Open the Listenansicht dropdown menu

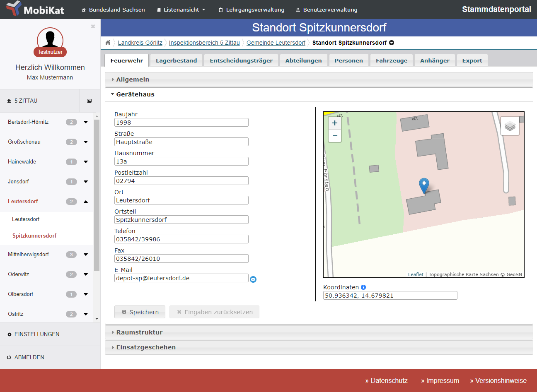tap(181, 10)
